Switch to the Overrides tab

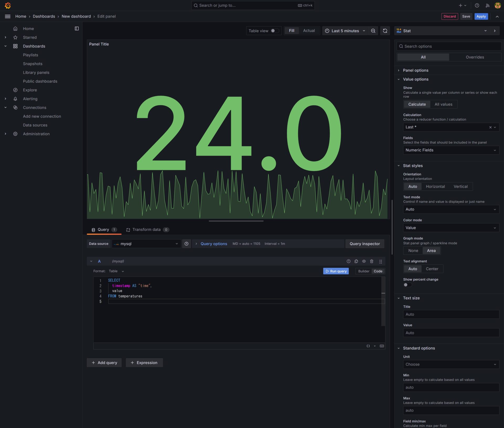pos(475,57)
